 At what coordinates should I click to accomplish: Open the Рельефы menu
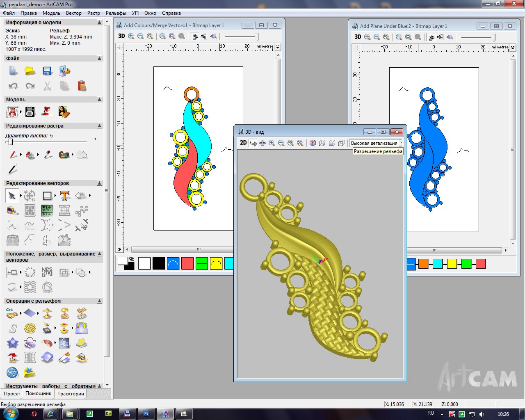pos(116,13)
